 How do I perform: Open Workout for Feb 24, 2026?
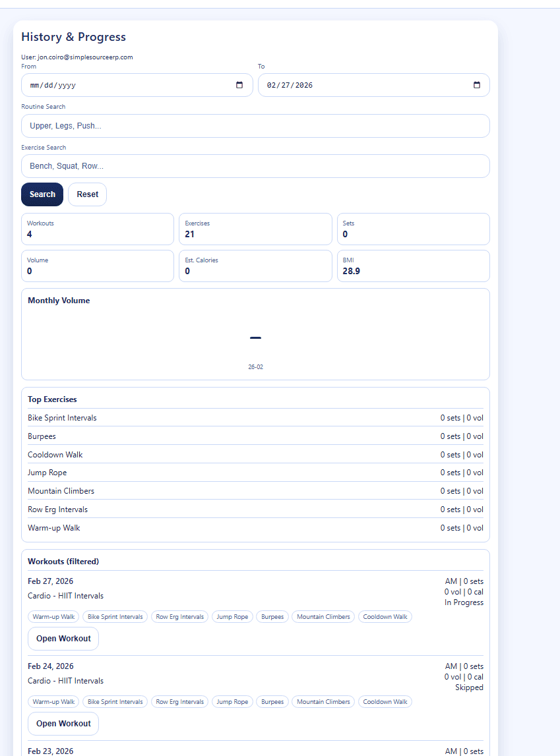[x=63, y=724]
